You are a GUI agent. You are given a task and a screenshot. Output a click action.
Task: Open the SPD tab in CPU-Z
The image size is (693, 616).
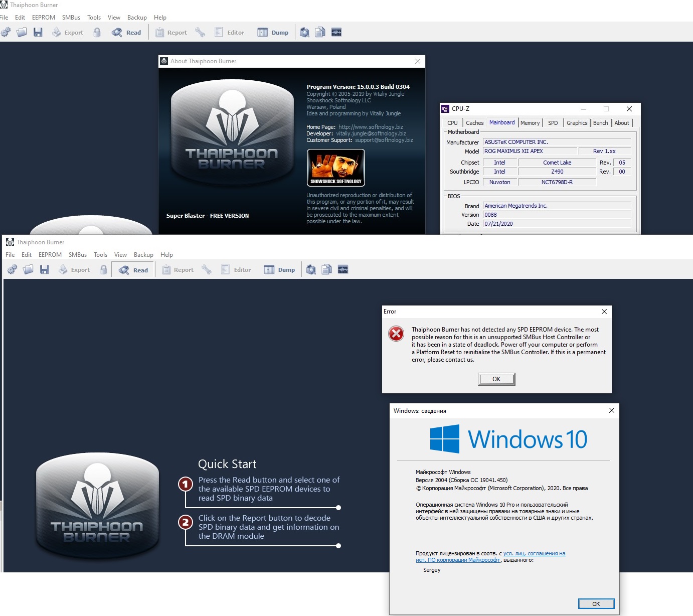[x=553, y=123]
